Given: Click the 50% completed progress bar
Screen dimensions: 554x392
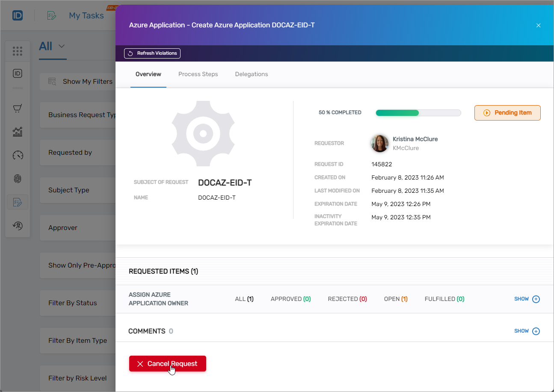Looking at the screenshot, I should (x=418, y=113).
